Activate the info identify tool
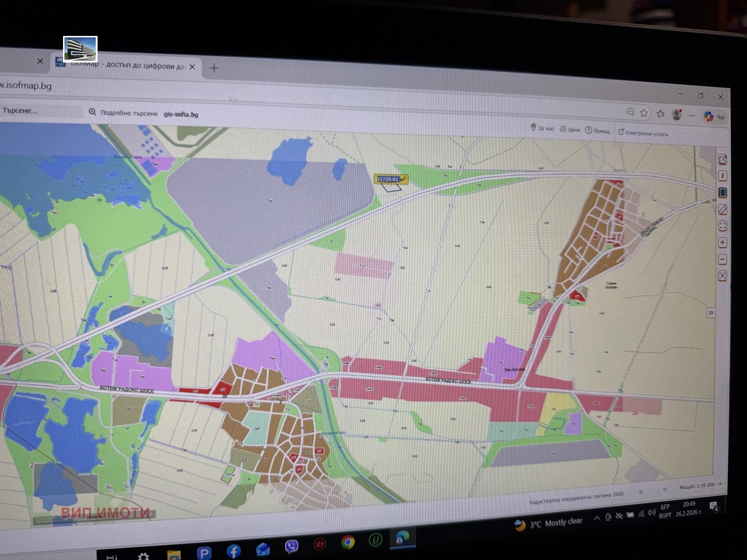747x560 pixels. [x=722, y=176]
